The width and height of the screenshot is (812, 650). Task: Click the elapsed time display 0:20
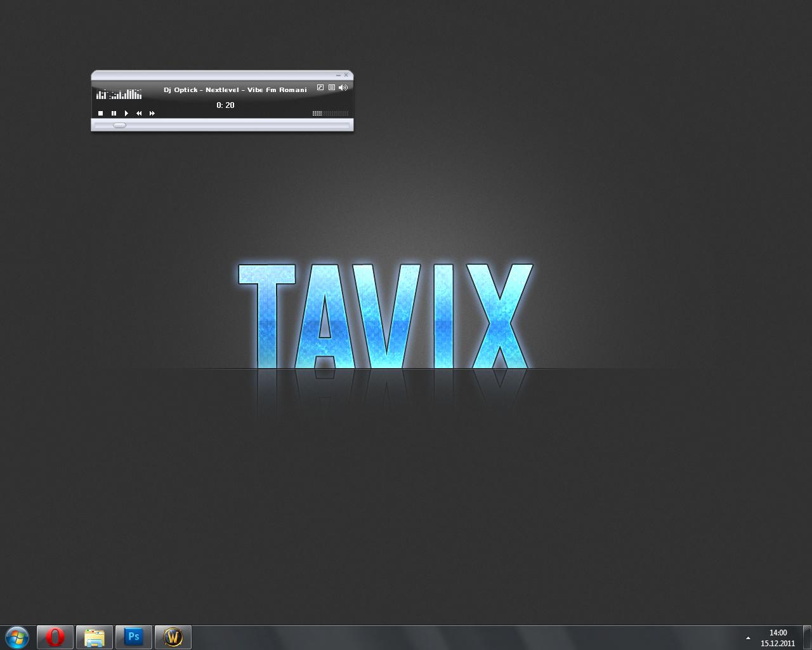[x=225, y=105]
